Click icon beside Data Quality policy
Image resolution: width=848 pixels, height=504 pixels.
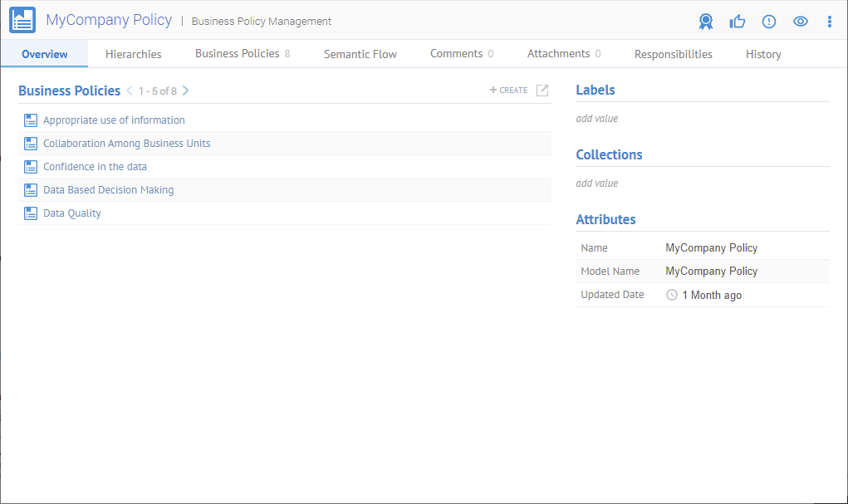(x=32, y=213)
